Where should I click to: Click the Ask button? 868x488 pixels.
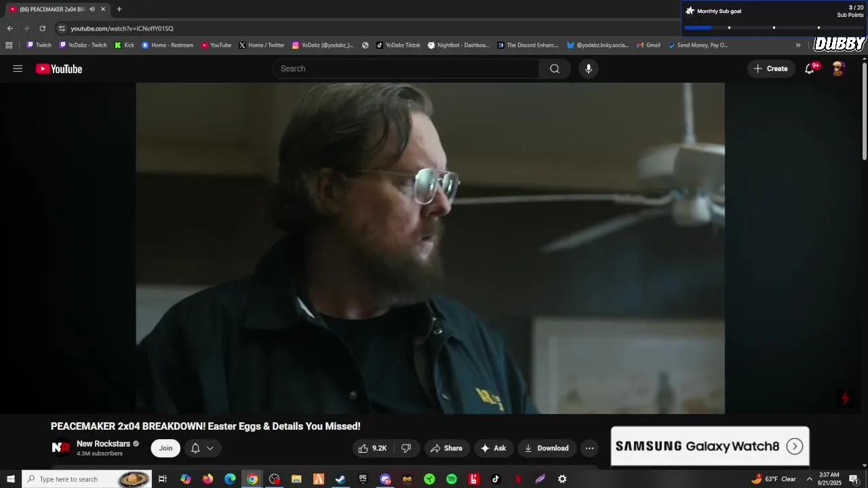[x=493, y=448]
